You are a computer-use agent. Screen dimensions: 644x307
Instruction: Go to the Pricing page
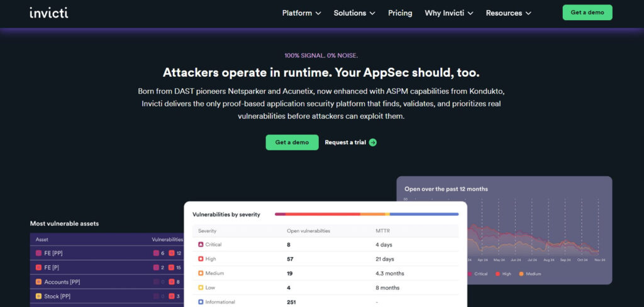400,13
